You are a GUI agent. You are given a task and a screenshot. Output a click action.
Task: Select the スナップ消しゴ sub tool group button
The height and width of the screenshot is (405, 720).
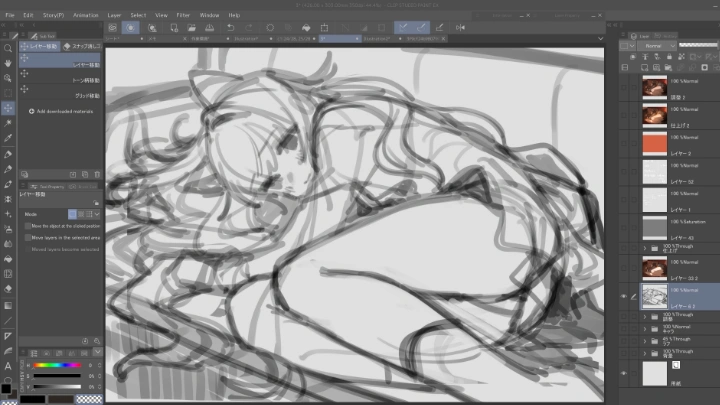(x=82, y=46)
